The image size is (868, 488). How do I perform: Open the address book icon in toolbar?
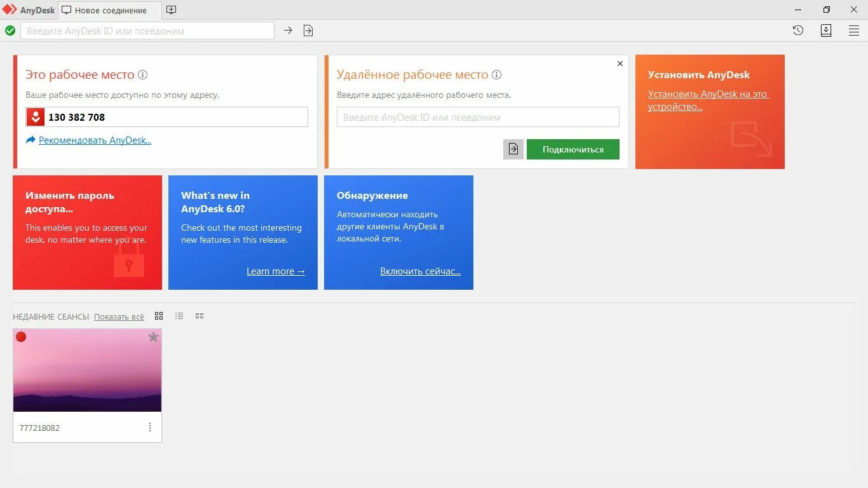pos(826,30)
